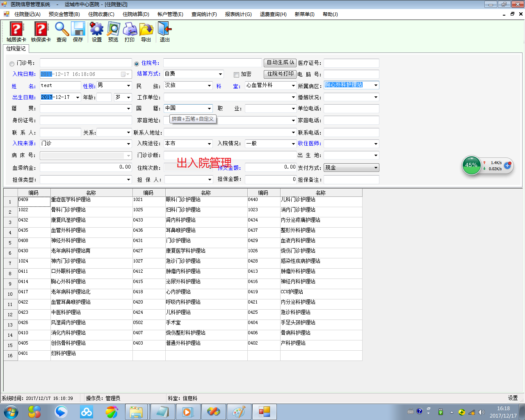Open the 退费查询(H) menu
This screenshot has width=525, height=420.
coord(273,14)
